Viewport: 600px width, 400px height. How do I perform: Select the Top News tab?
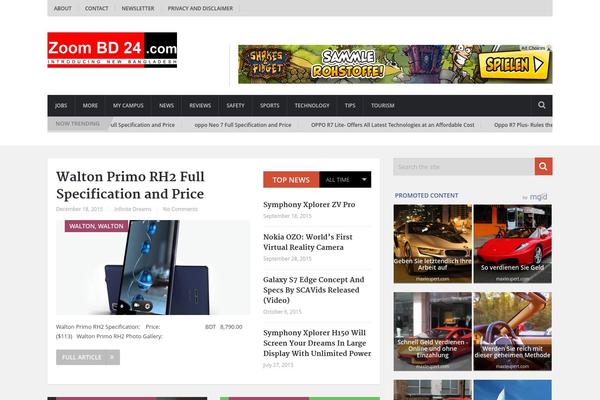(x=291, y=180)
